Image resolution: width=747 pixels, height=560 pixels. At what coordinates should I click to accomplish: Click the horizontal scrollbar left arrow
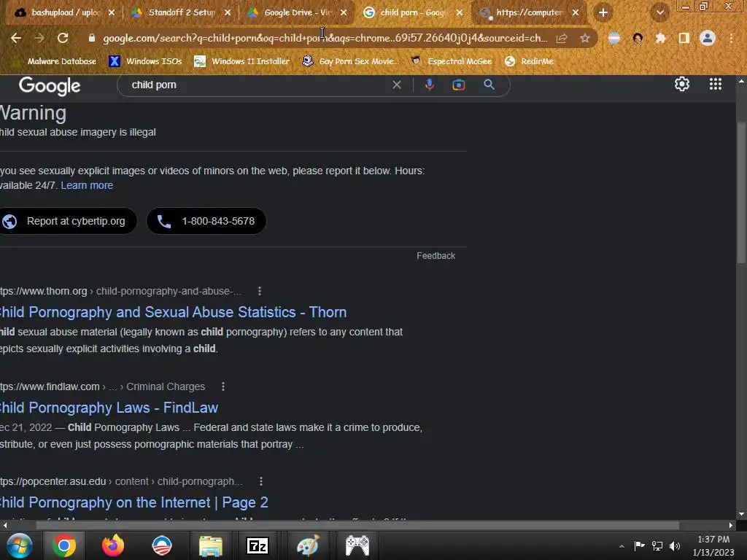click(x=5, y=525)
